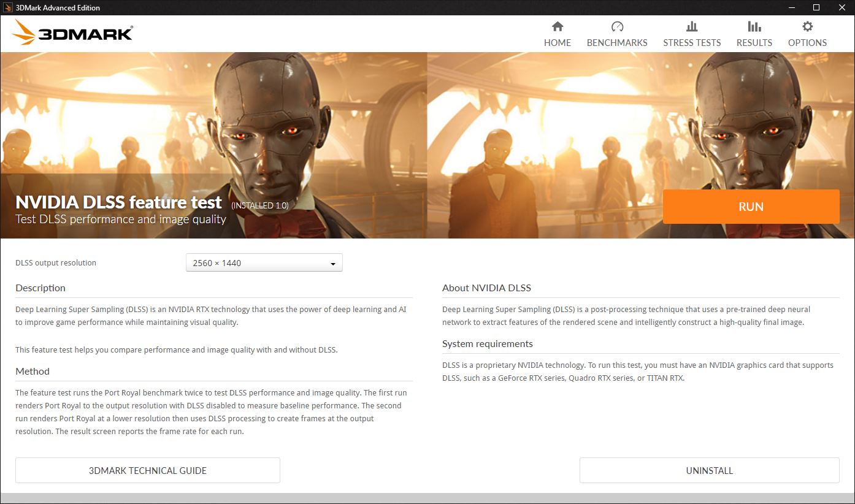Click the 'System requirements' heading

click(x=488, y=344)
